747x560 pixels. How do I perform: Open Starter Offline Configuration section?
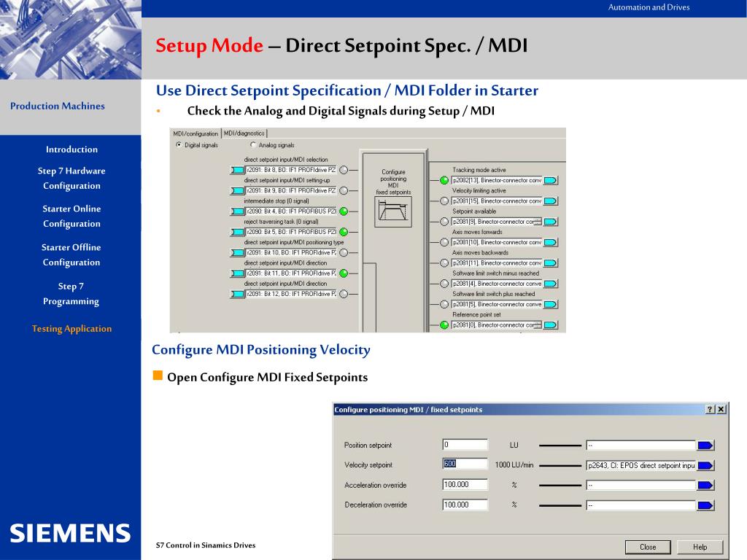pyautogui.click(x=71, y=254)
